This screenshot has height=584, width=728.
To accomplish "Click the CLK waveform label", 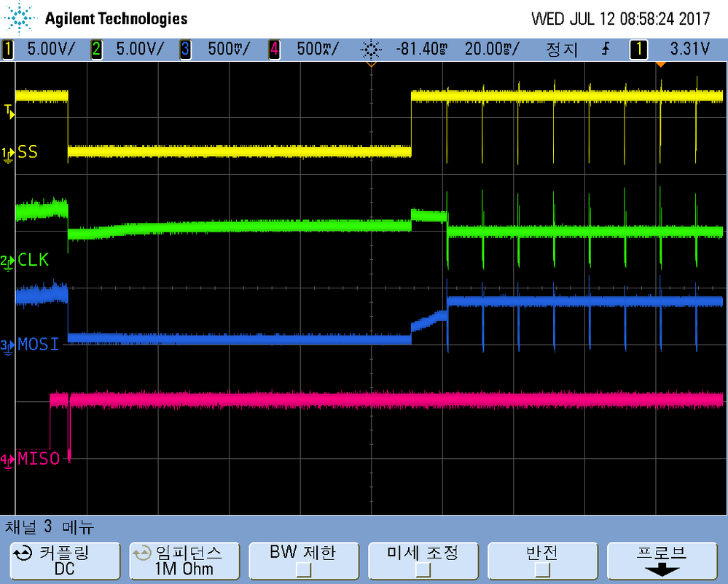I will 33,260.
